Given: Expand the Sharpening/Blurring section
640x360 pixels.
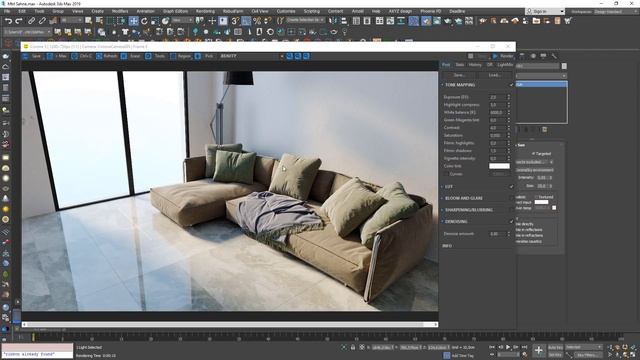Looking at the screenshot, I should (442, 210).
